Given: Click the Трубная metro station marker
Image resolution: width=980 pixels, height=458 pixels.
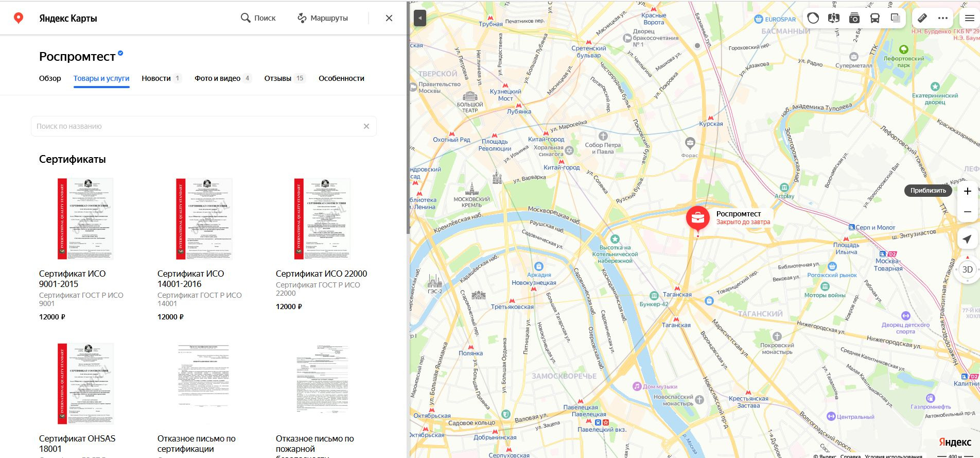Looking at the screenshot, I should click(491, 18).
